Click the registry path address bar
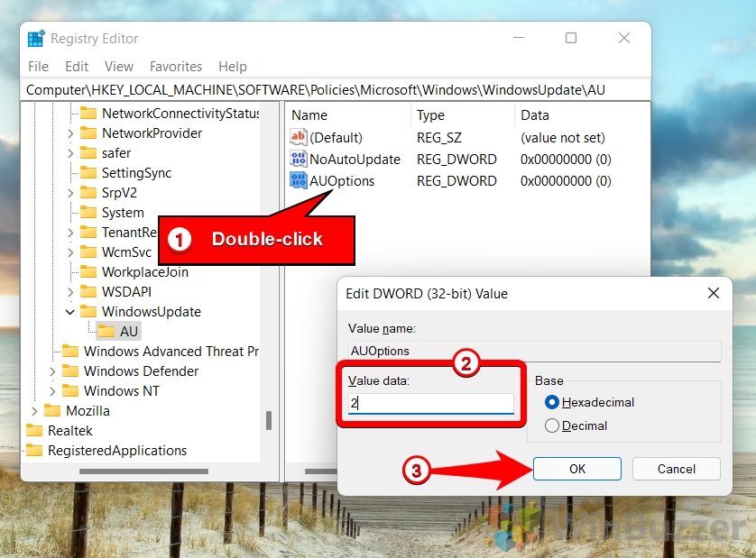 [336, 90]
